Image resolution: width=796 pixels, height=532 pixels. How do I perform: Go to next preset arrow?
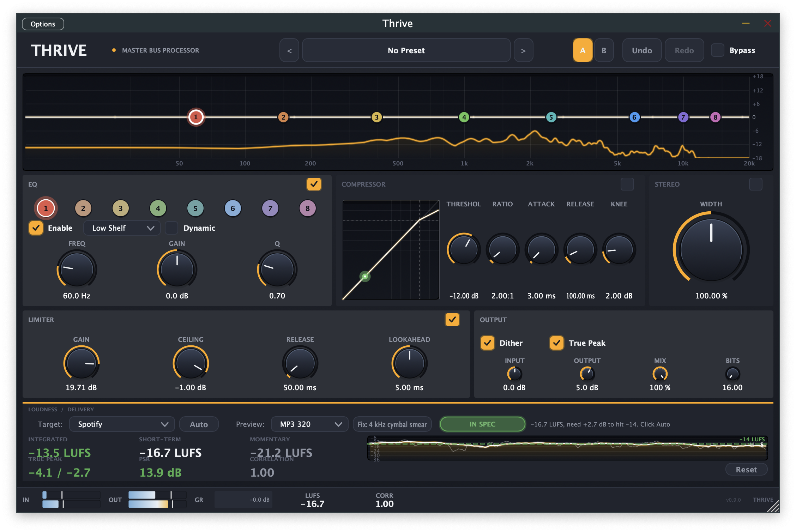point(523,50)
